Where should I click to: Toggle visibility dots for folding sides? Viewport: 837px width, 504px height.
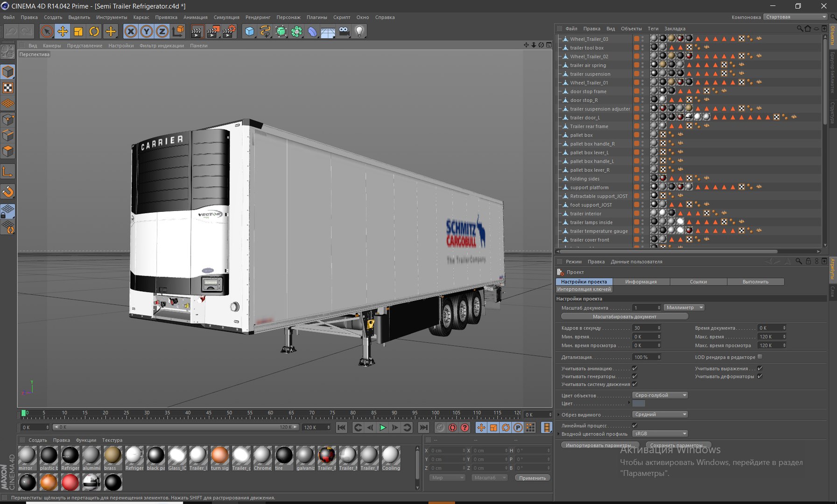pos(642,179)
